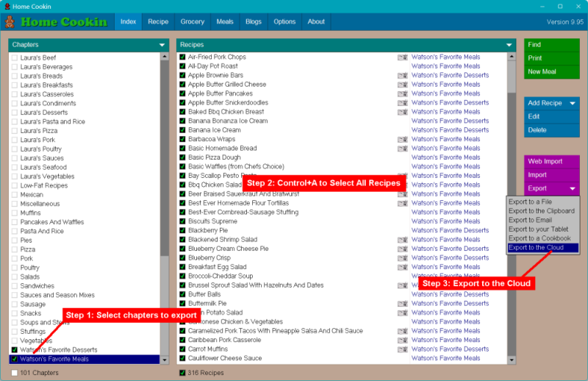Click the Chapters list scroll down arrow
This screenshot has width=588, height=381.
(164, 360)
